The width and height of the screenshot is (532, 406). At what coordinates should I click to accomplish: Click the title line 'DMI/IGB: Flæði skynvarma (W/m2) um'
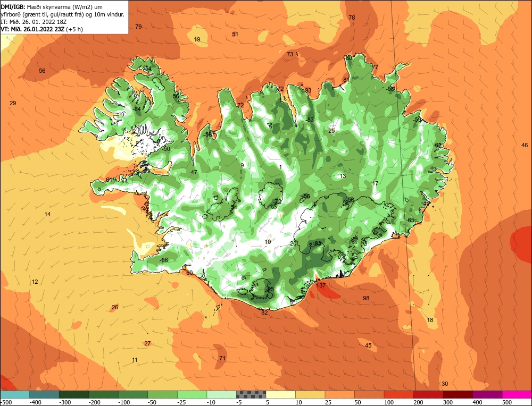(52, 7)
